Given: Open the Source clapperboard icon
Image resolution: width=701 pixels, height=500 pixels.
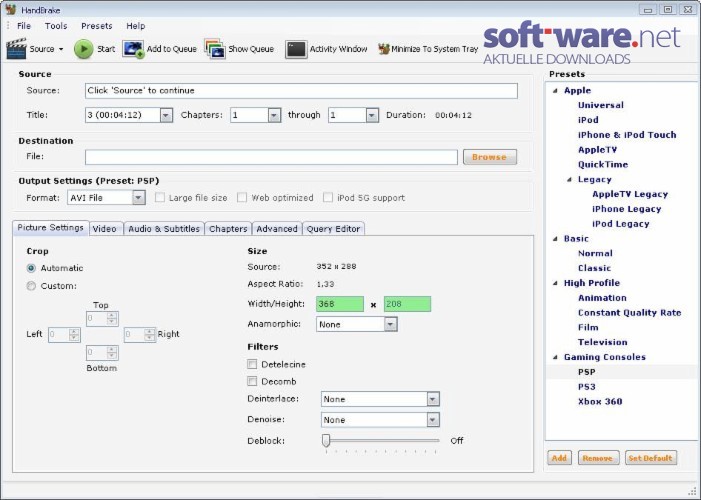Looking at the screenshot, I should (x=17, y=49).
